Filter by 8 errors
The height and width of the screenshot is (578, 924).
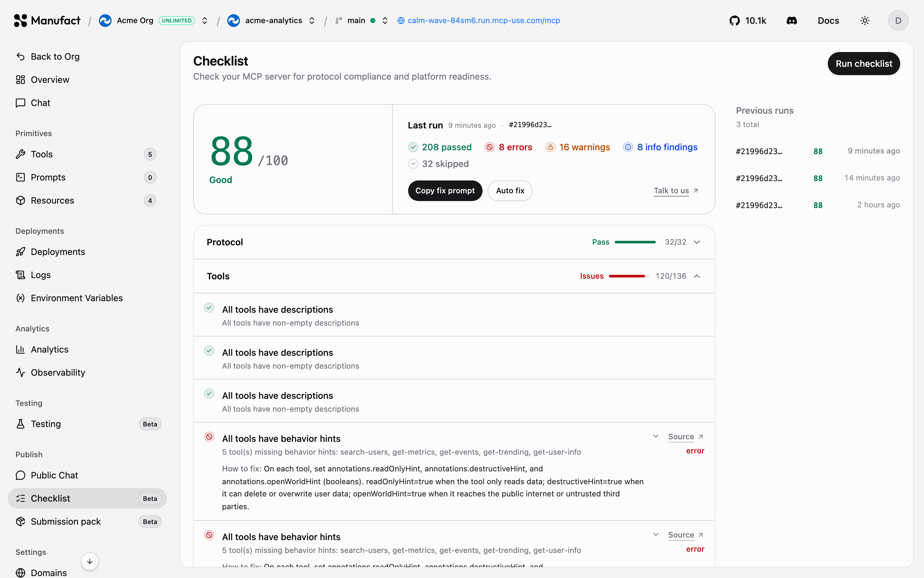pos(508,147)
